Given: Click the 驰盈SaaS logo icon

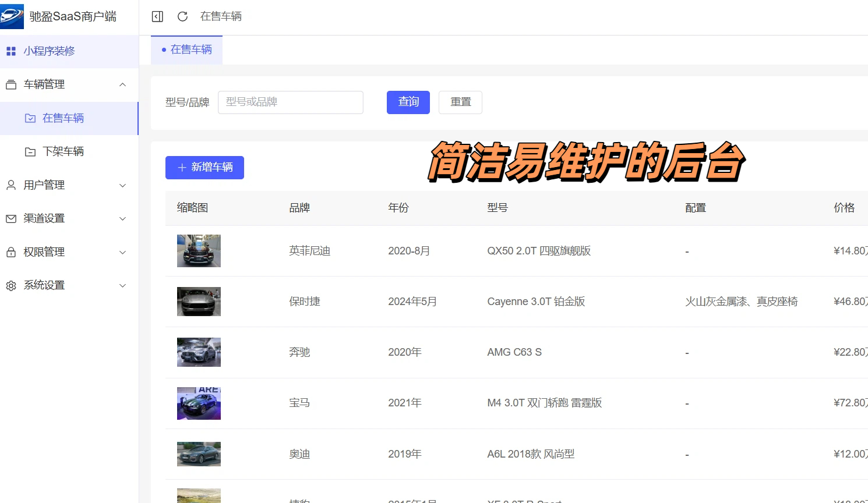Looking at the screenshot, I should coord(11,16).
